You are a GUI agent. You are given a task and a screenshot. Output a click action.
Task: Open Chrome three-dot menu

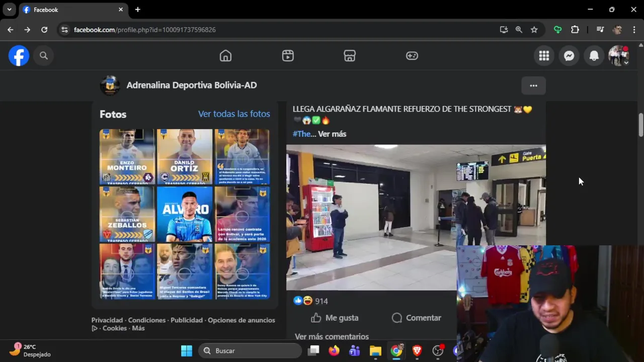(633, 30)
